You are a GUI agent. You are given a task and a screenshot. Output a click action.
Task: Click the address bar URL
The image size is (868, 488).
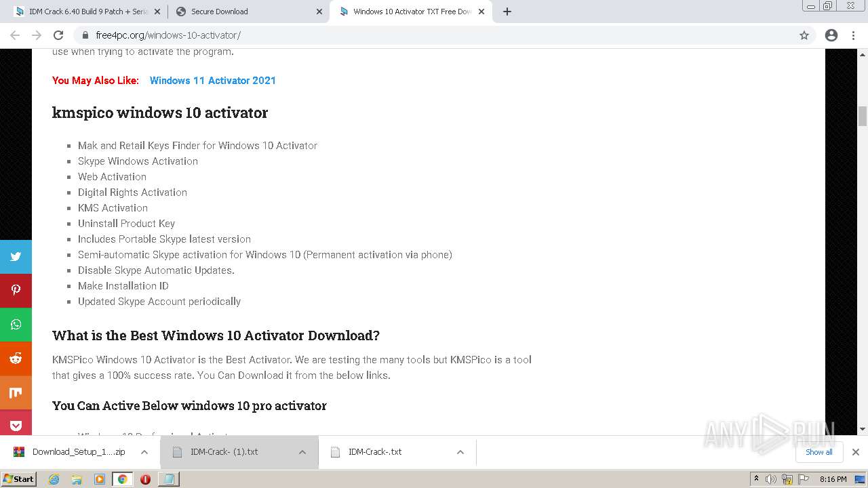[168, 35]
